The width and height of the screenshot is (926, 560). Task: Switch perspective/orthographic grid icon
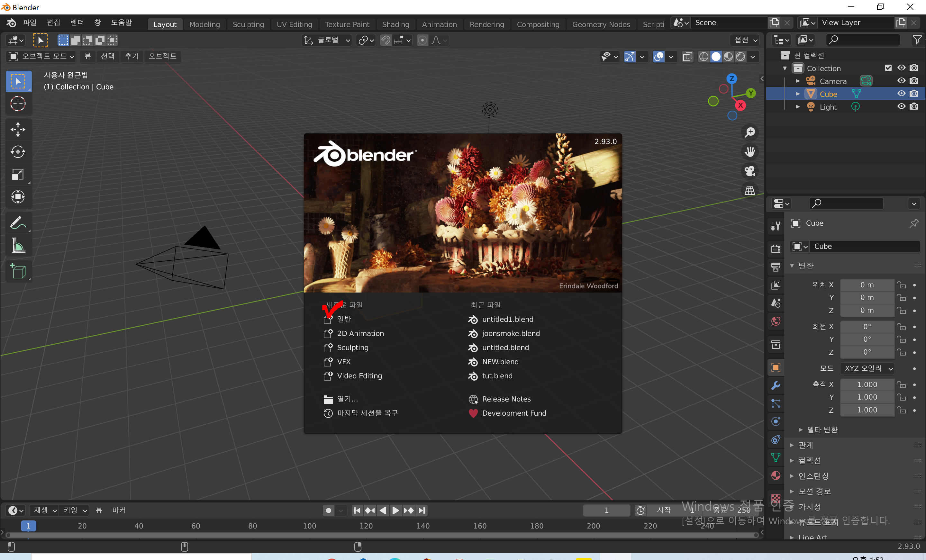pyautogui.click(x=750, y=191)
